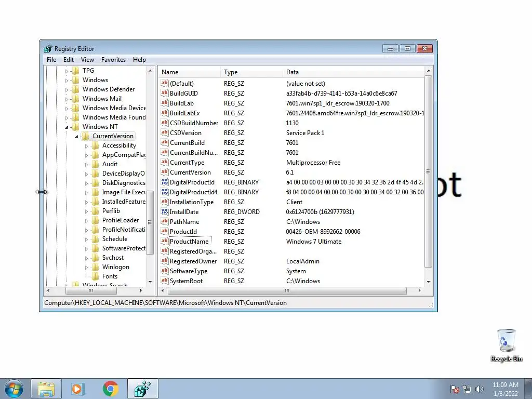Image resolution: width=532 pixels, height=399 pixels.
Task: Click the string icon beside CSDVersion
Action: [x=165, y=132]
